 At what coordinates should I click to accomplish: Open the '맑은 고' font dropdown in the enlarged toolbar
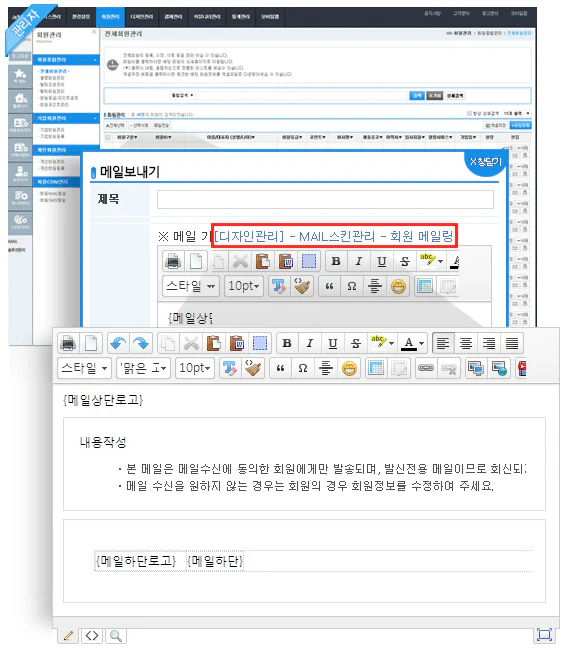143,368
